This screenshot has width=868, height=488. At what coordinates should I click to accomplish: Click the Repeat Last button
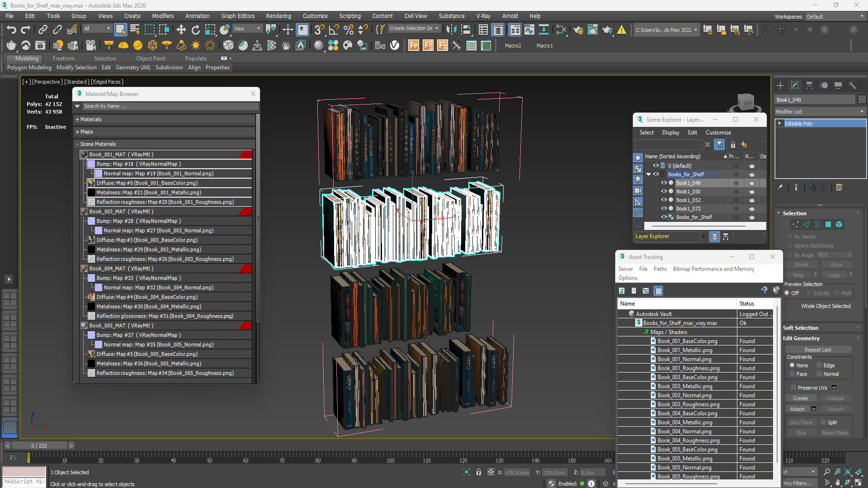point(817,350)
